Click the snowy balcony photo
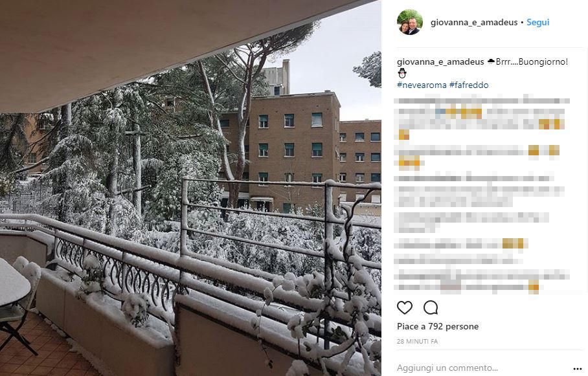The image size is (588, 376). pos(190,188)
